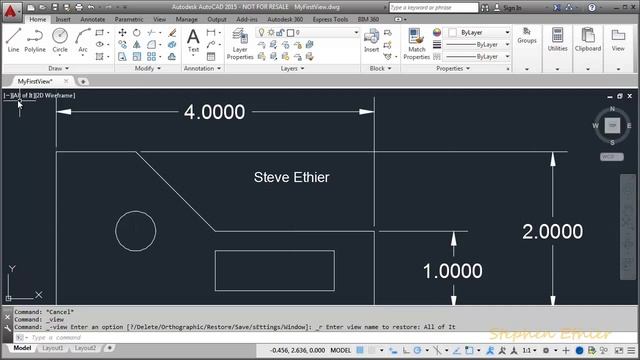Select the Copy tool in Modify panel
Viewport: 640px width, 360px height.
click(x=122, y=44)
